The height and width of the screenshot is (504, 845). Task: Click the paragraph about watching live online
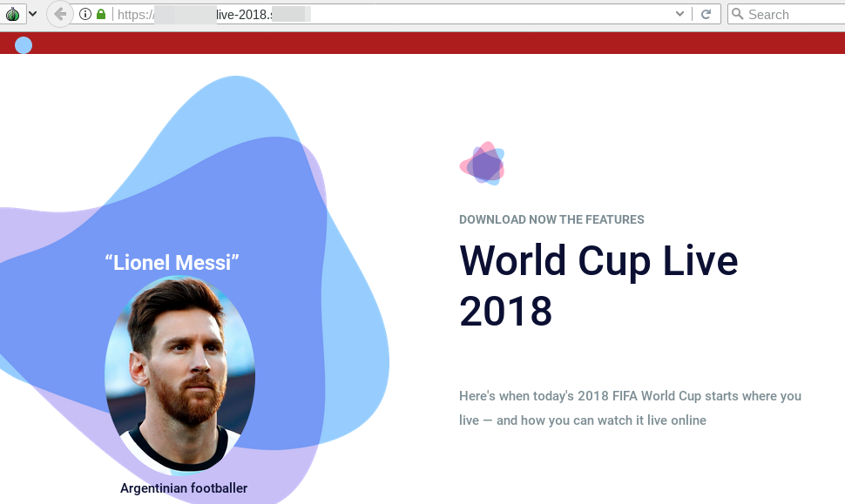point(630,408)
